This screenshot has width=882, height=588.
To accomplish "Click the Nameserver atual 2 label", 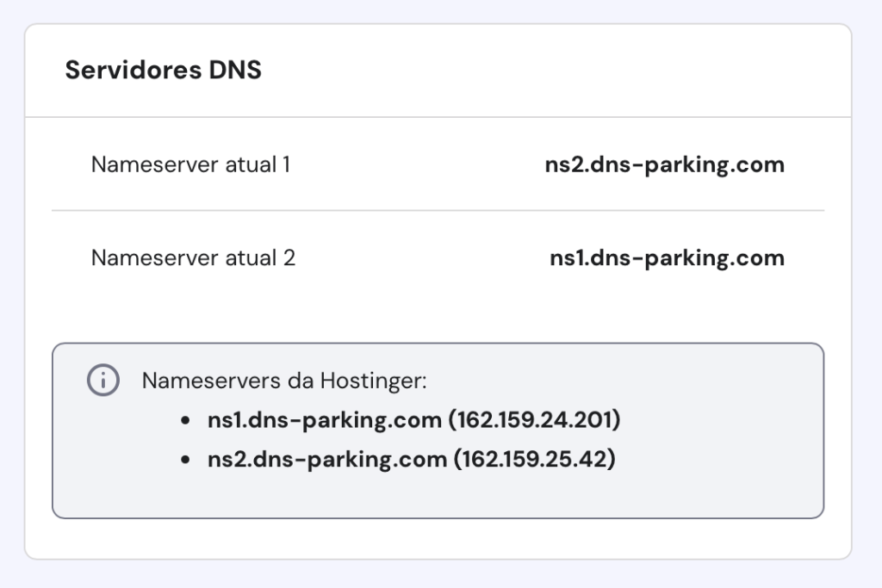I will [x=193, y=257].
